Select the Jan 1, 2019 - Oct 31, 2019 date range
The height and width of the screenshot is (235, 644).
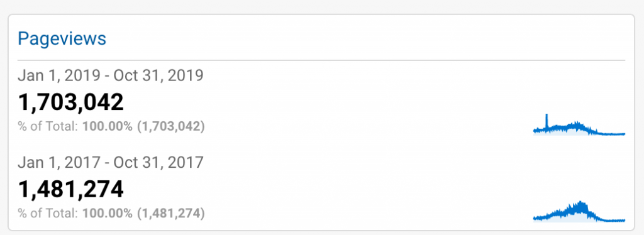pyautogui.click(x=111, y=75)
